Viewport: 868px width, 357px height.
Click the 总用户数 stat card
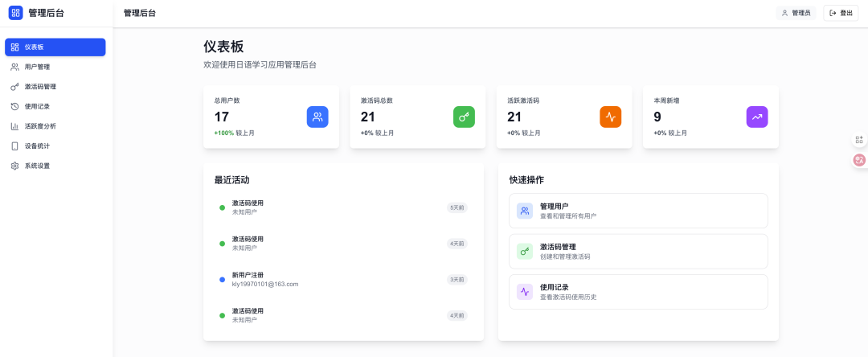pos(272,117)
